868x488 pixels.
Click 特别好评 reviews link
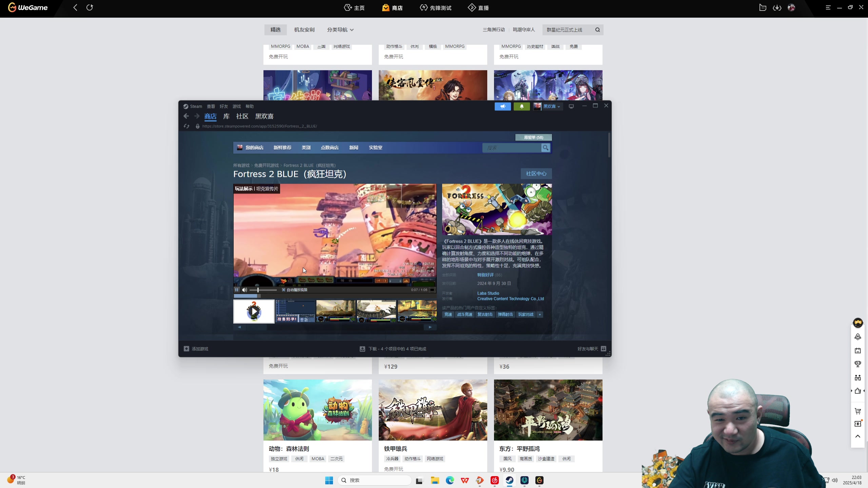coord(486,275)
